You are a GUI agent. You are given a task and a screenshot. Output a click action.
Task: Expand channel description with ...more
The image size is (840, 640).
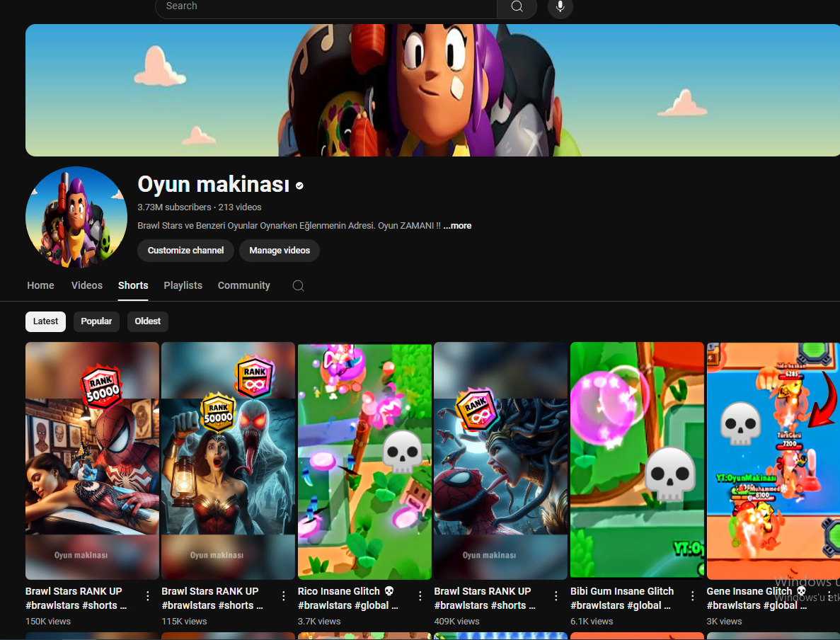(457, 226)
